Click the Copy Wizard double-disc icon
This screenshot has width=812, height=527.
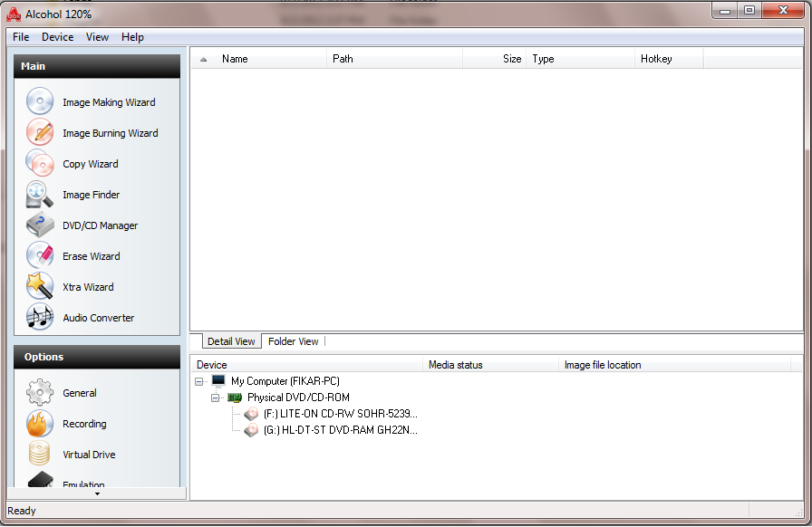click(x=40, y=163)
